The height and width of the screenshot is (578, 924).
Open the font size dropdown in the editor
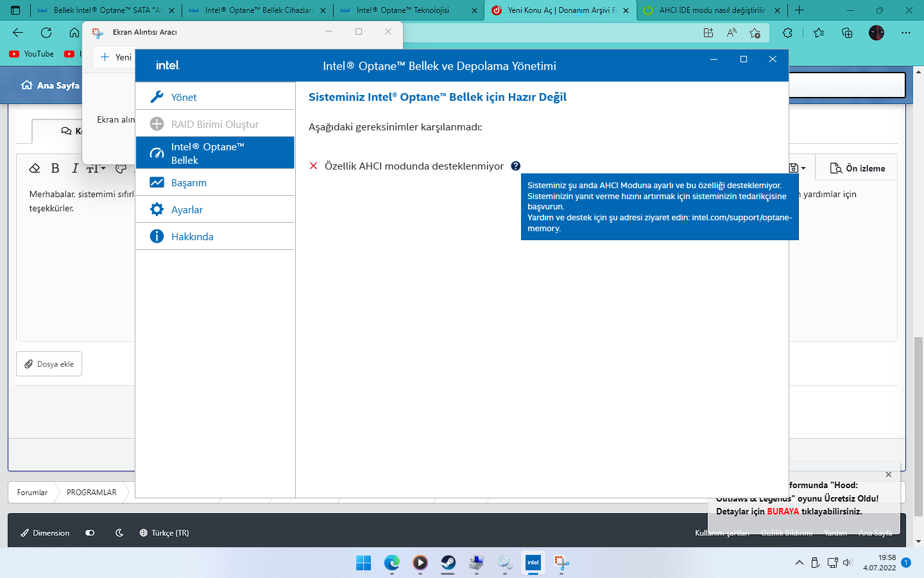point(96,168)
